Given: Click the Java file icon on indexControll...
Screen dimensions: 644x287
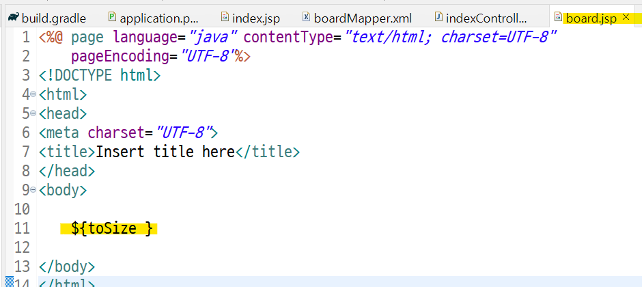Looking at the screenshot, I should tap(438, 17).
